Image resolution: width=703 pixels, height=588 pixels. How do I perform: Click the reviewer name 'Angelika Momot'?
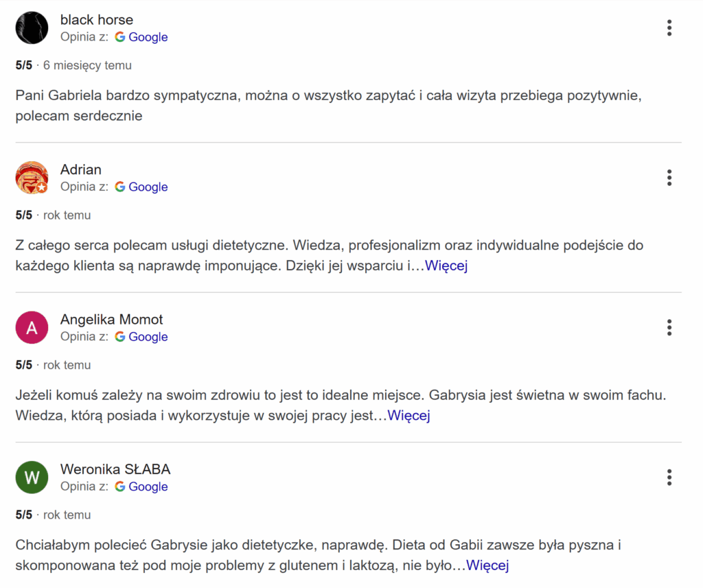tap(112, 319)
